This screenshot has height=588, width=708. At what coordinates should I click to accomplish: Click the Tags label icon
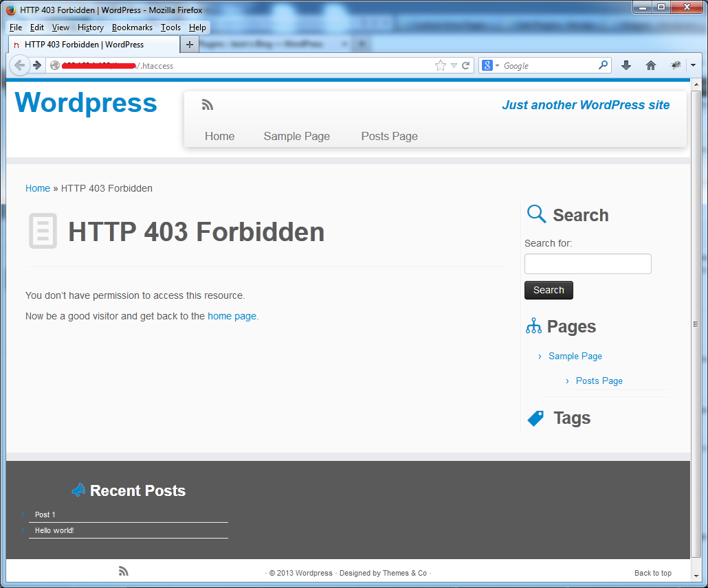pyautogui.click(x=535, y=418)
